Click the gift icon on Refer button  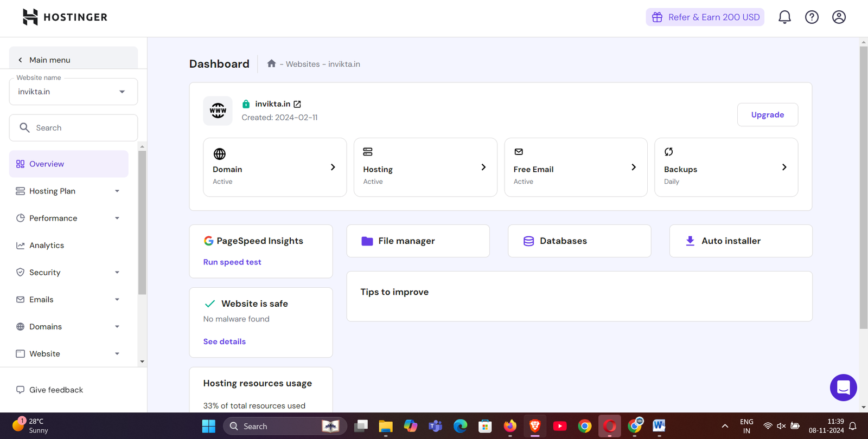[657, 17]
